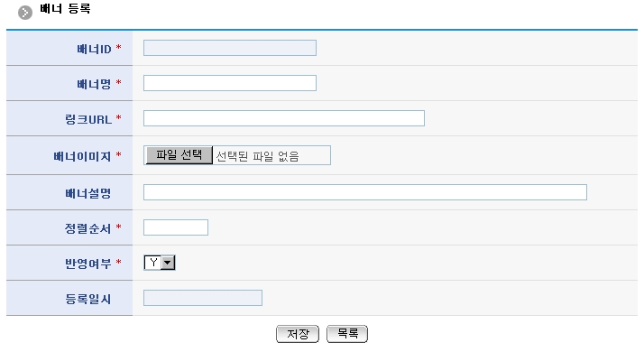Click the 배너명 label

94,84
